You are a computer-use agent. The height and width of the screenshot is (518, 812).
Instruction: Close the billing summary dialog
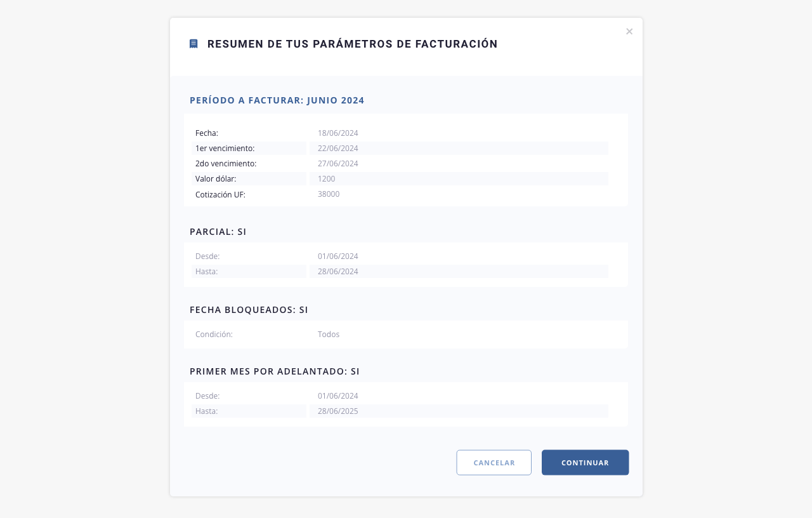(629, 31)
